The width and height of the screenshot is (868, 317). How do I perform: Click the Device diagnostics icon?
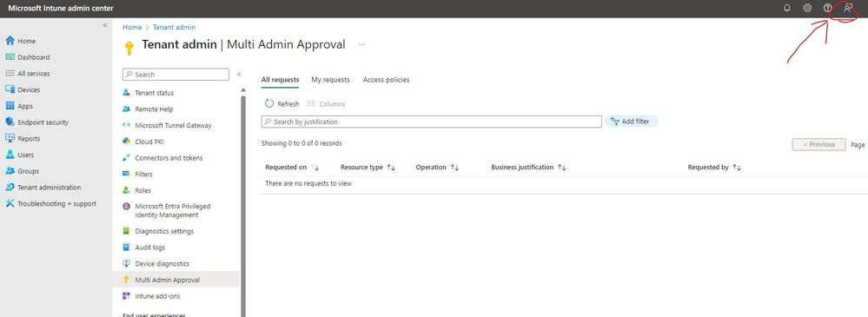(126, 264)
